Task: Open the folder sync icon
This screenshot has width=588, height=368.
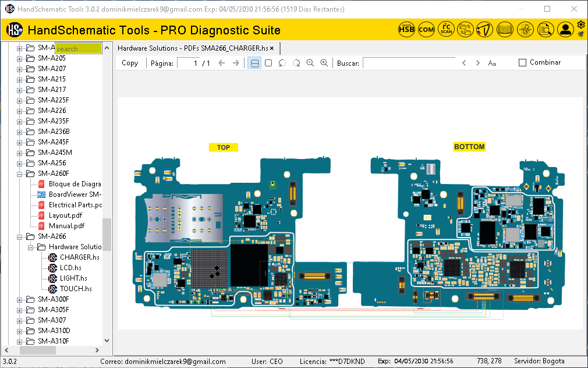Action: coord(465,29)
